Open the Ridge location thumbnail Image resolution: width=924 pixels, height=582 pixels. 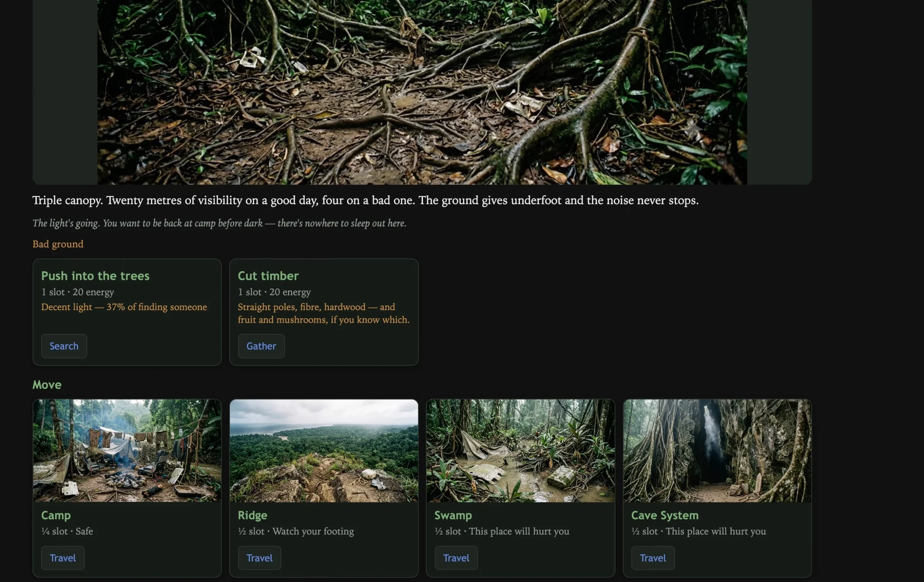324,451
